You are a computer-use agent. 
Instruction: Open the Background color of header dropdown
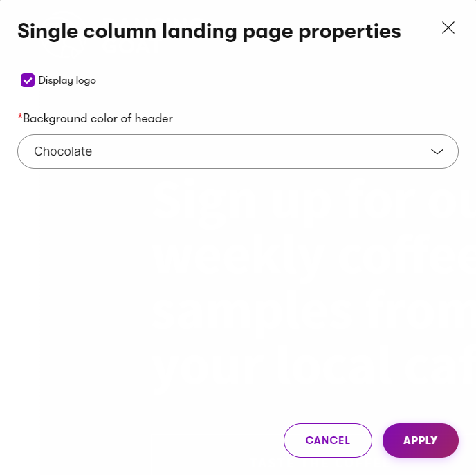(237, 151)
